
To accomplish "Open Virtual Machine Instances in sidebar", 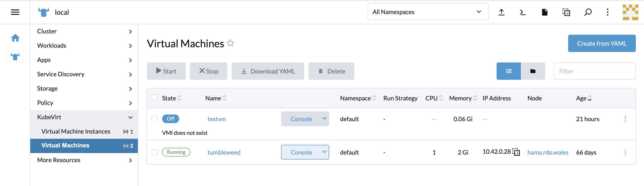I will pyautogui.click(x=76, y=131).
